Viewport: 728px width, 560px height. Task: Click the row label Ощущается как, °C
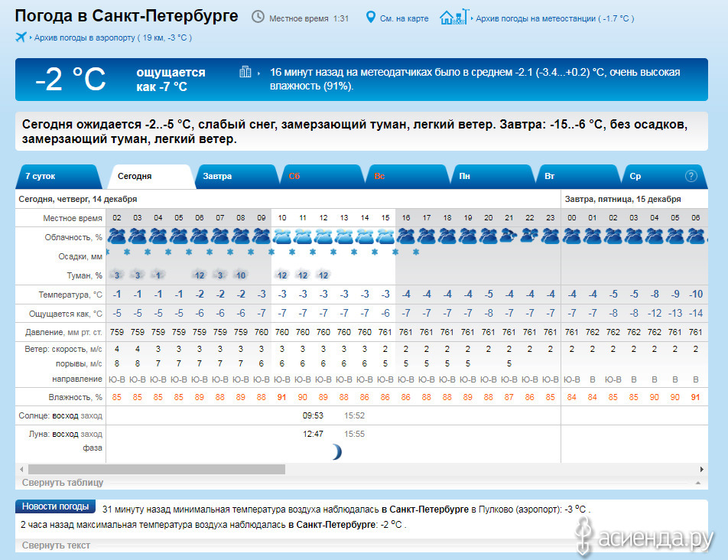66,314
